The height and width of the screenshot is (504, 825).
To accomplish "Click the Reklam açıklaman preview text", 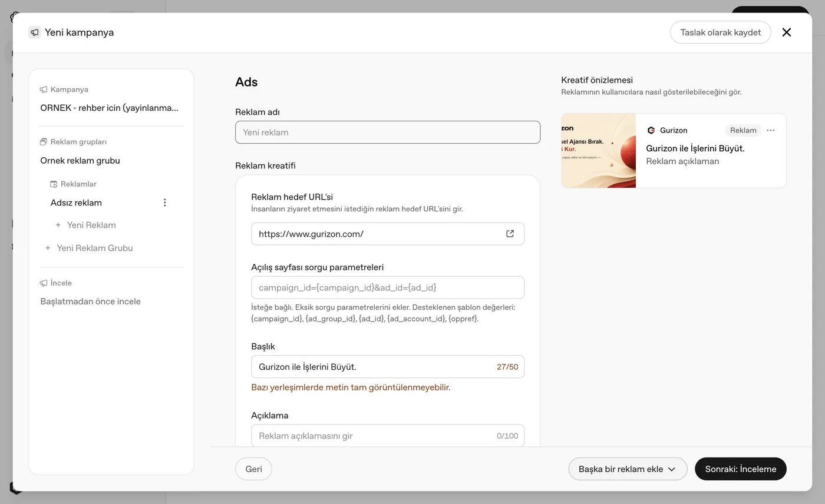I will [682, 161].
